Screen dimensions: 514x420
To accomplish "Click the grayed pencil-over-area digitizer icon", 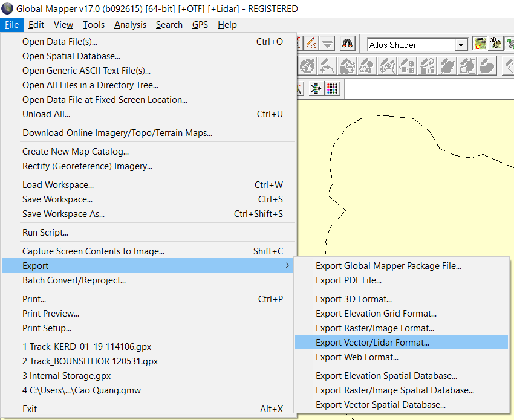I will click(447, 65).
